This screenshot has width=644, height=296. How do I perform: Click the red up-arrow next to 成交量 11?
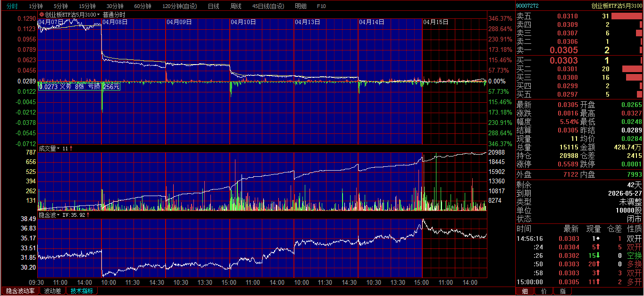(71, 148)
